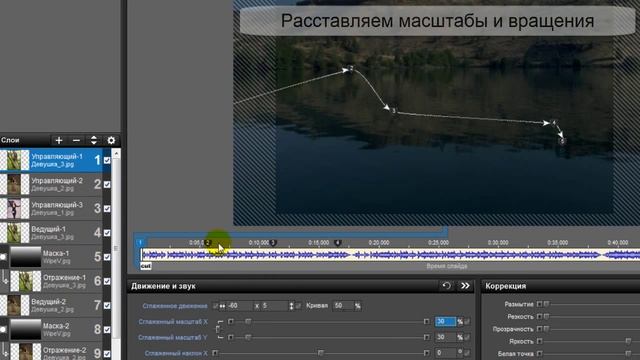Toggle visibility of Управляющий-1 layer
Image resolution: width=640 pixels, height=360 pixels.
[107, 160]
